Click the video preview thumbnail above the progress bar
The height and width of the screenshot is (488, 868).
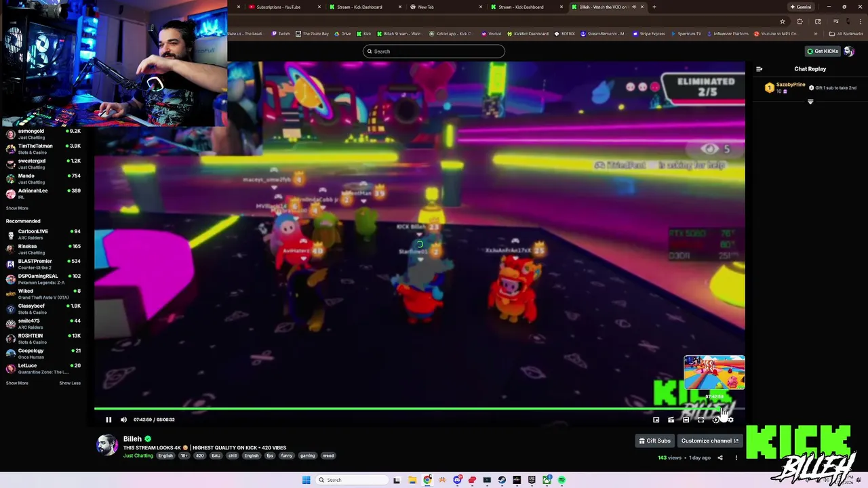point(714,373)
